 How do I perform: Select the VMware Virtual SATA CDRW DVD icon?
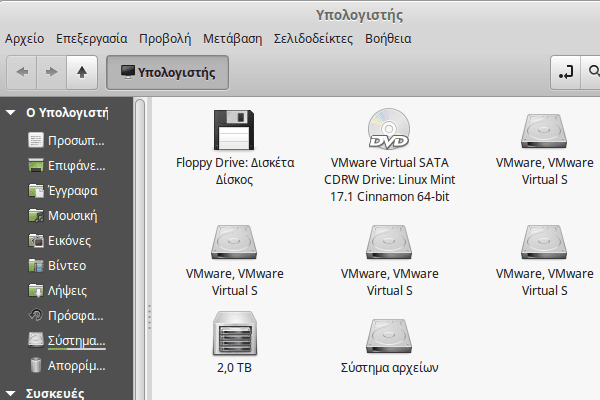(389, 129)
